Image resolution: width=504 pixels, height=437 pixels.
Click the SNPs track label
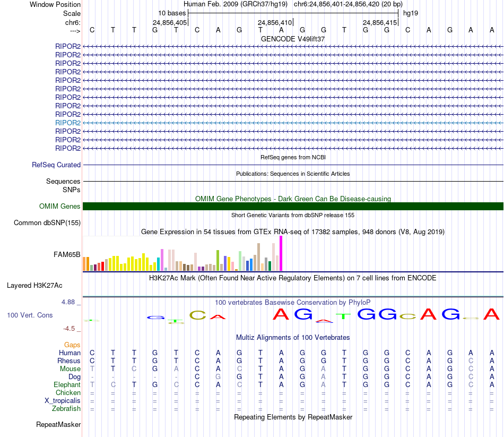click(x=72, y=190)
